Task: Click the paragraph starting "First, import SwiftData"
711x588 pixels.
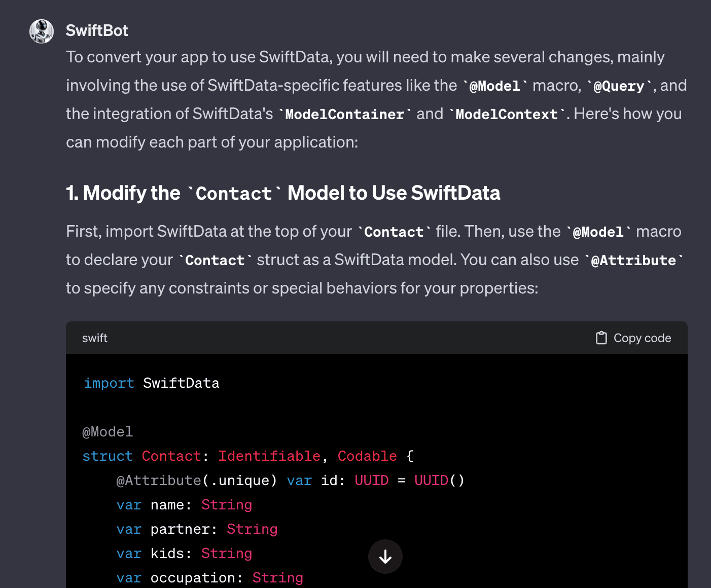Action: pos(375,260)
